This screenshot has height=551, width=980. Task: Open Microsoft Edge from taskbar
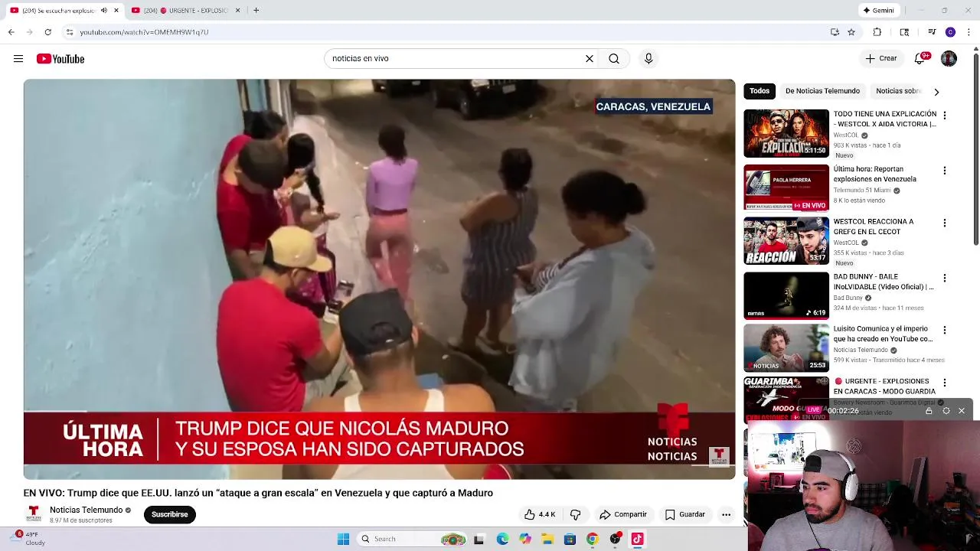pyautogui.click(x=502, y=539)
